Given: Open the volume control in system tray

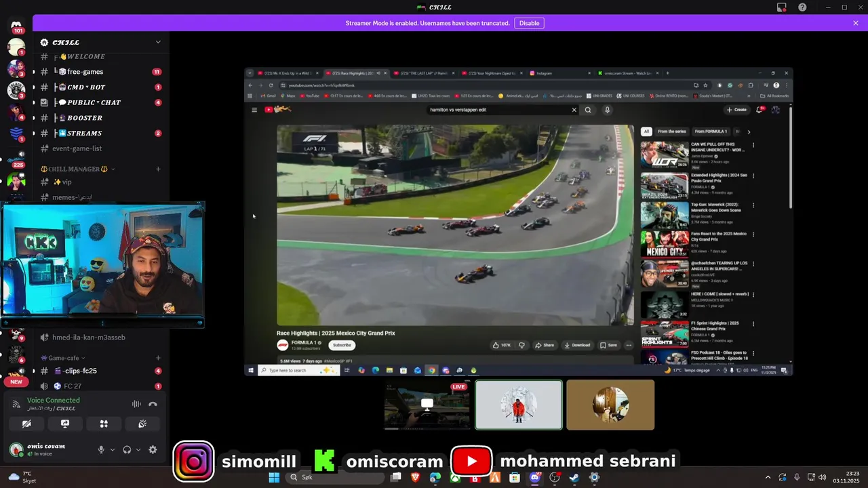Looking at the screenshot, I should (822, 477).
